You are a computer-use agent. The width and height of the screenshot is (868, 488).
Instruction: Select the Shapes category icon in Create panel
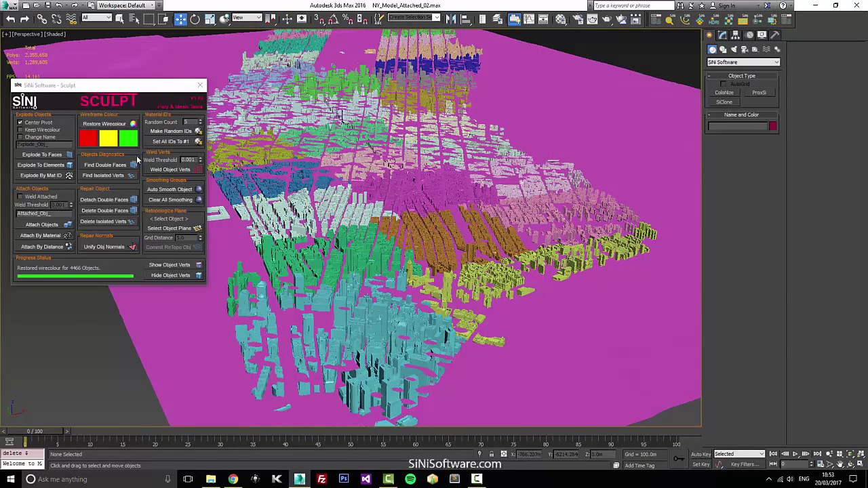(x=723, y=49)
